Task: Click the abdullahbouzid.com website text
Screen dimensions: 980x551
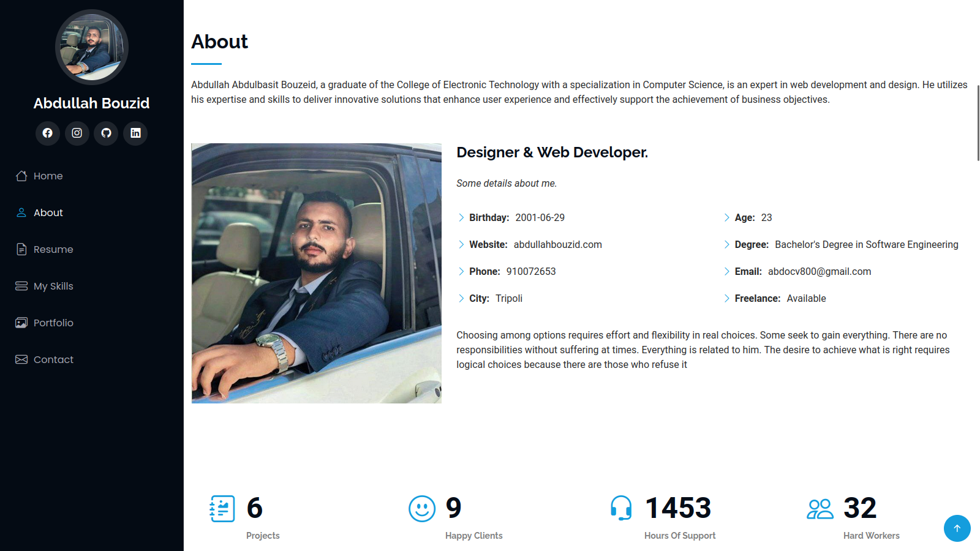Action: [557, 245]
